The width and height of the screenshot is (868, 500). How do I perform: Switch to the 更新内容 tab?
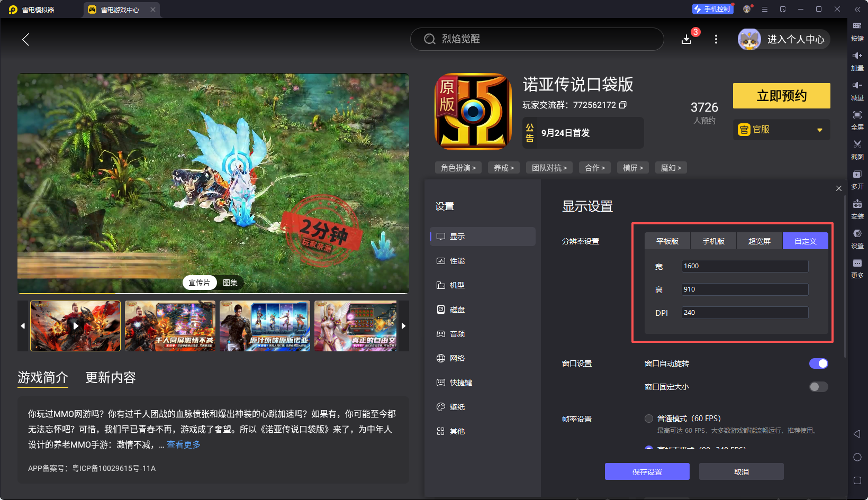[x=111, y=377]
